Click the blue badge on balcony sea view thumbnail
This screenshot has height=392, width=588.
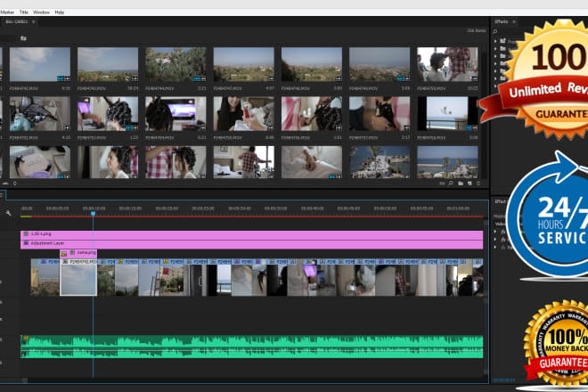pyautogui.click(x=468, y=128)
